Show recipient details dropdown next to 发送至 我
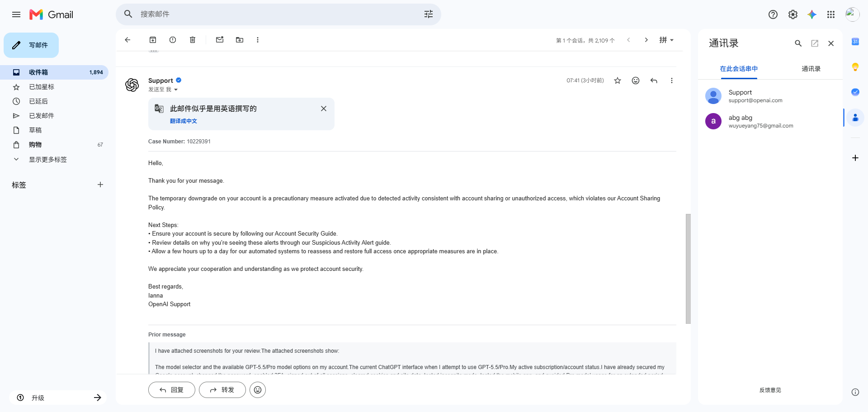 (176, 90)
